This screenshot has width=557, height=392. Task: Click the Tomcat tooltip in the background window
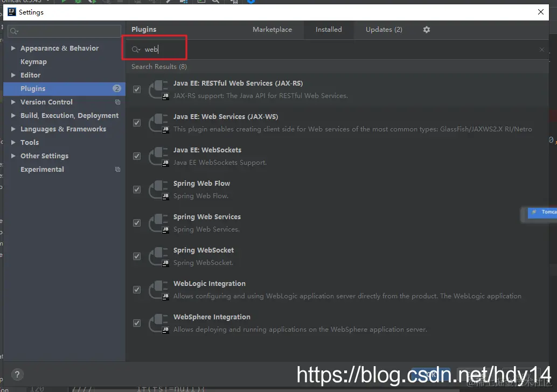[x=542, y=213]
